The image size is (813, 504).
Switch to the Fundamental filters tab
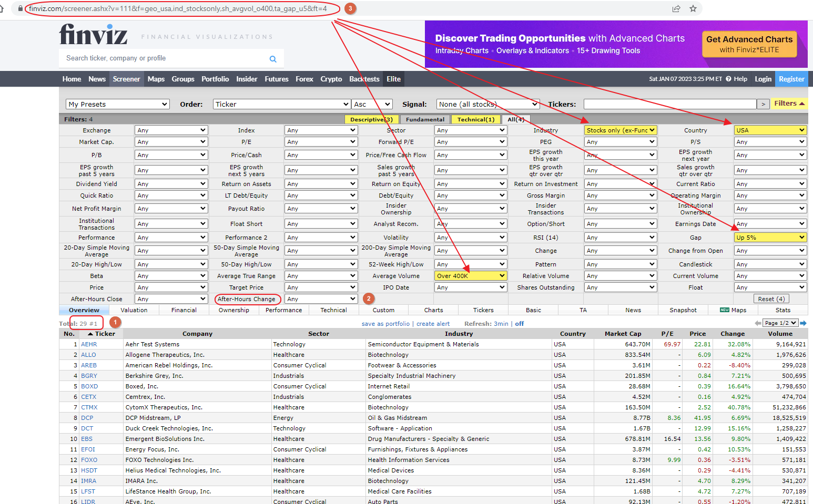[x=425, y=119]
